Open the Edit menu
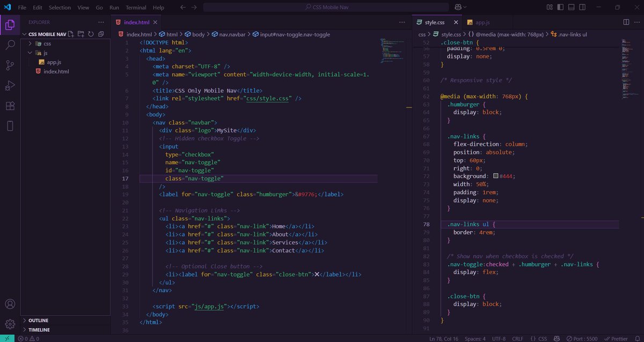 pos(38,8)
